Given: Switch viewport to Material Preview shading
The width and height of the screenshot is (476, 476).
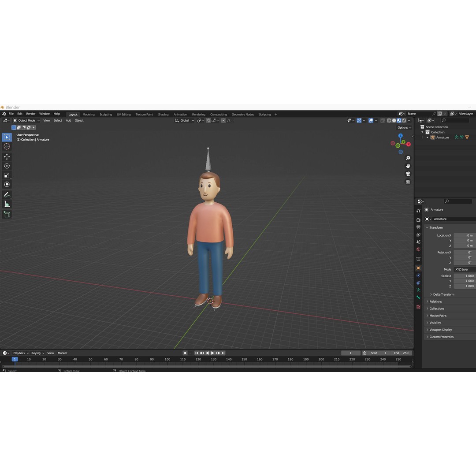Looking at the screenshot, I should click(398, 120).
